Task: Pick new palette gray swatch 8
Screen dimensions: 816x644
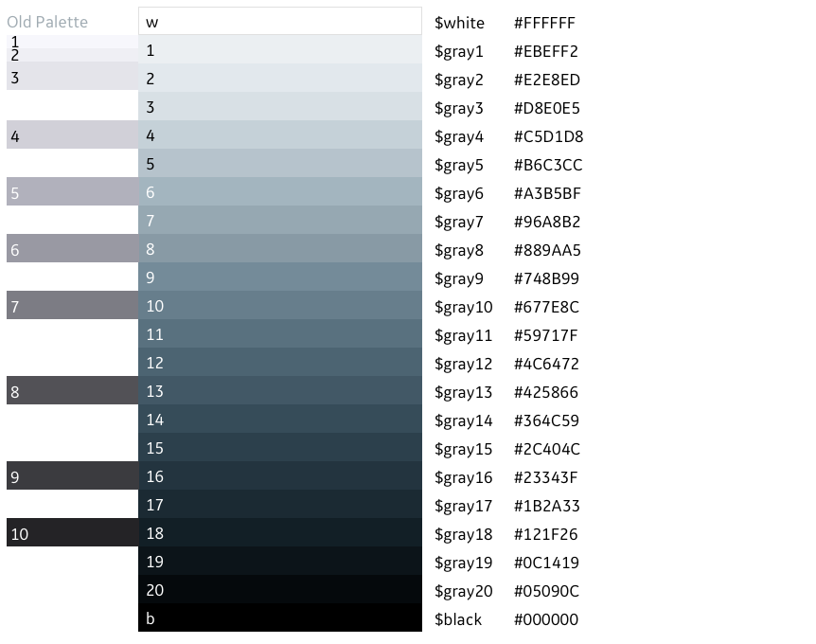Action: (280, 248)
